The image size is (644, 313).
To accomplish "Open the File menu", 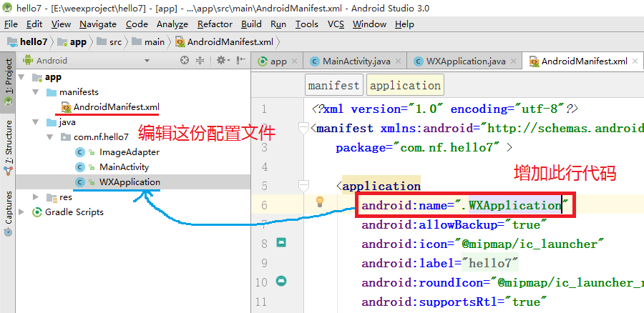I will pos(11,24).
